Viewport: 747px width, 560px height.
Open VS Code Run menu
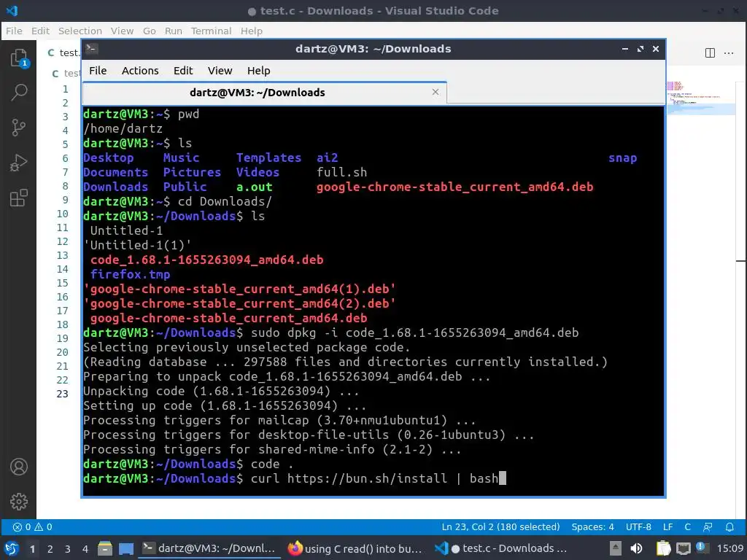(174, 31)
